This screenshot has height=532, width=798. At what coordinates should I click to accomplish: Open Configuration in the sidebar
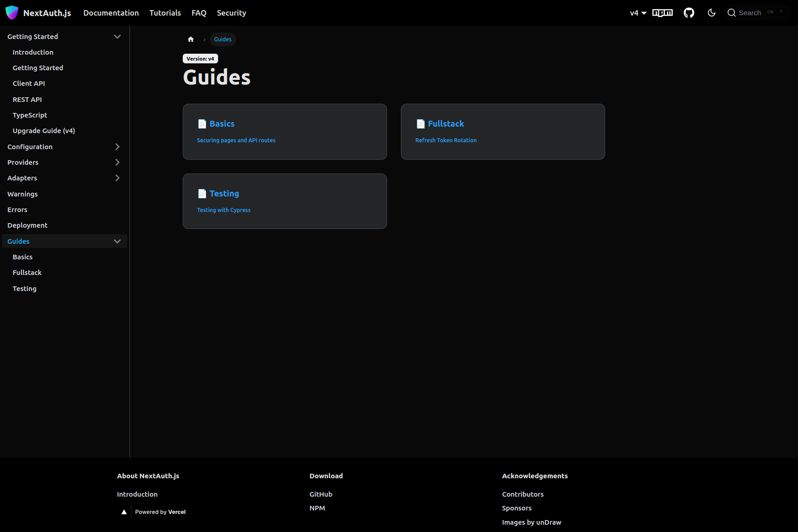click(30, 147)
